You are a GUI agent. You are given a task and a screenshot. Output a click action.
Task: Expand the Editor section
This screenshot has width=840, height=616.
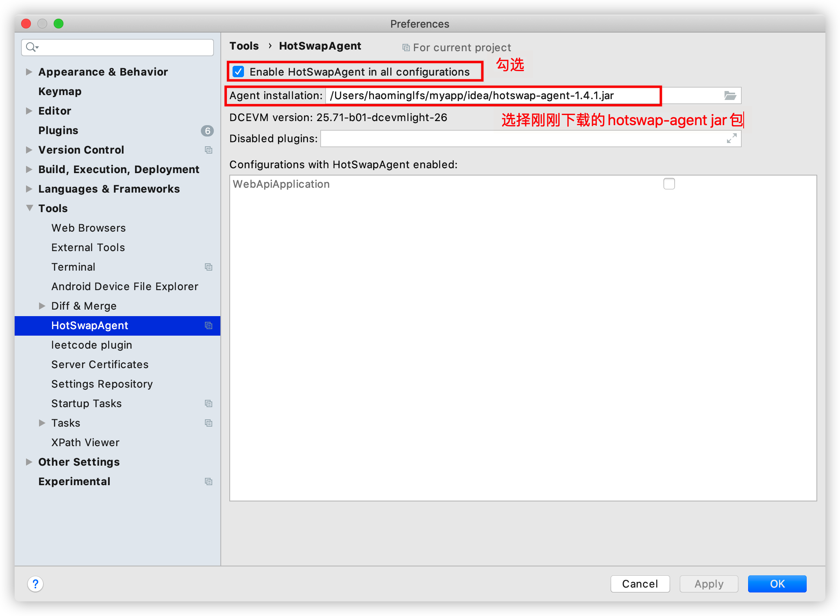29,111
